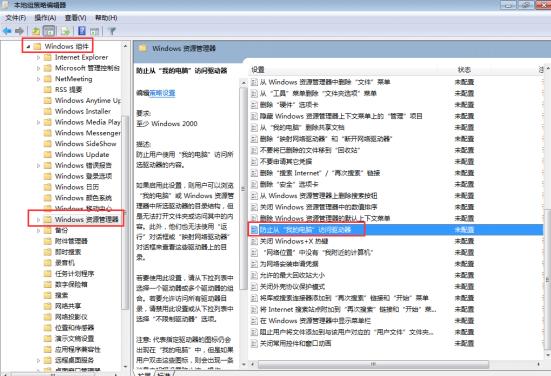The width and height of the screenshot is (551, 376).
Task: Select policy 从"我的电脑"删除共享文档
Action: tap(302, 127)
